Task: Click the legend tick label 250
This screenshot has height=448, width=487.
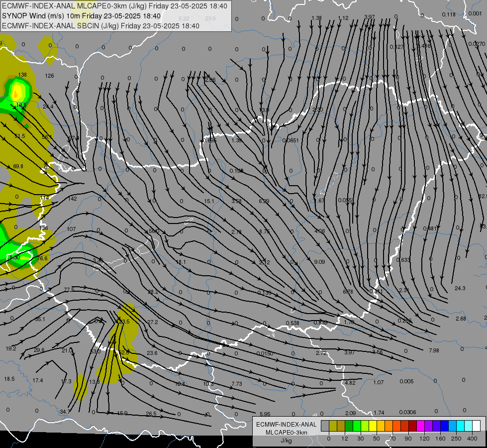Action: (456, 439)
